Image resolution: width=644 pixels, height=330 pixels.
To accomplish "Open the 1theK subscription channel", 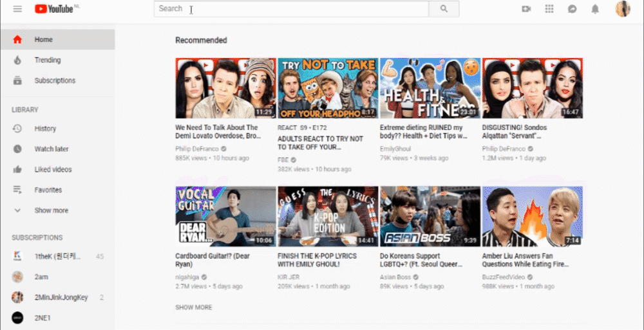I will pyautogui.click(x=57, y=257).
